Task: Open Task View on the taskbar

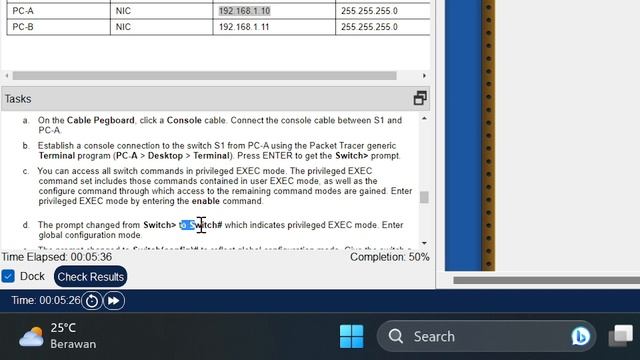Action: tap(621, 336)
